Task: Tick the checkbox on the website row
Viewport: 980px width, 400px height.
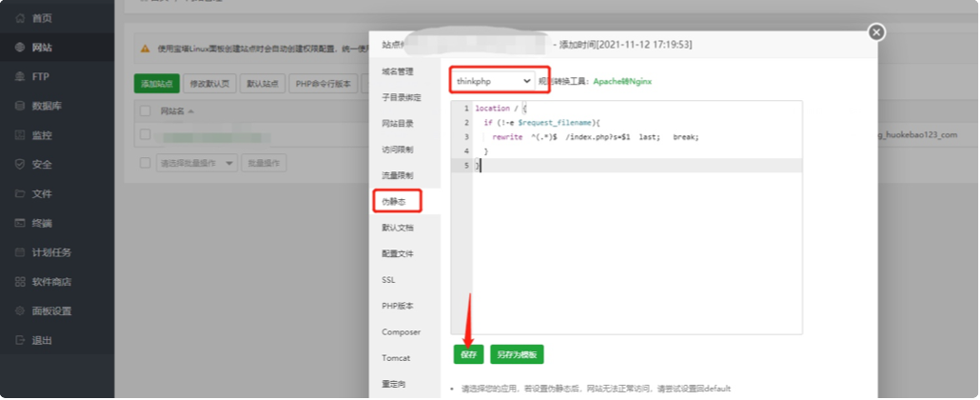Action: pos(145,134)
